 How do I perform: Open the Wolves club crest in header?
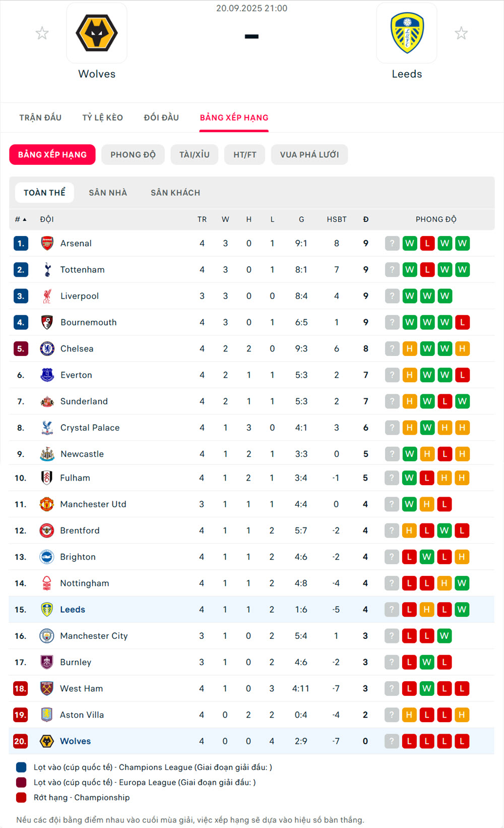[x=97, y=33]
